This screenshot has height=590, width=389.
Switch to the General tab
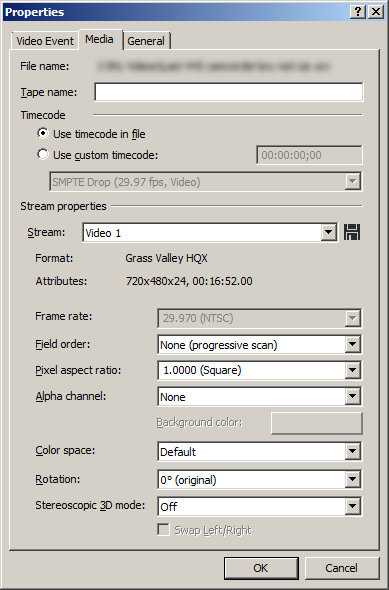(146, 41)
